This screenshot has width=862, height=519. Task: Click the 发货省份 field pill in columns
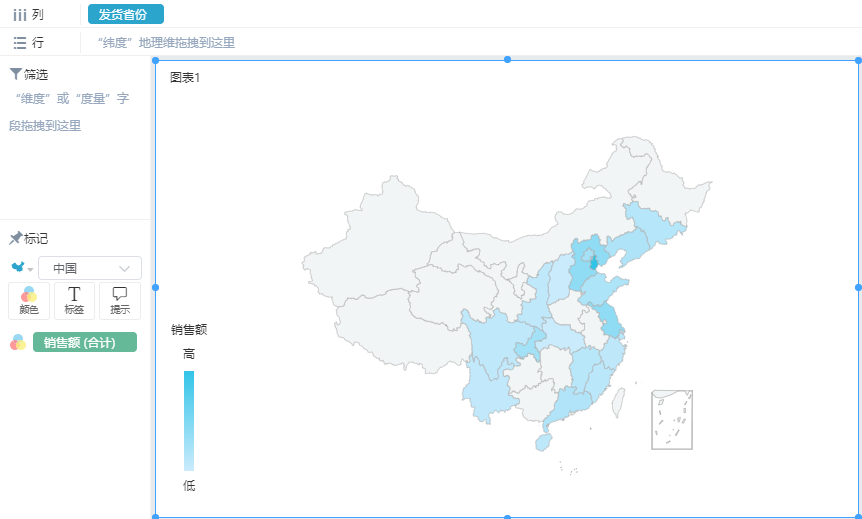pos(126,14)
